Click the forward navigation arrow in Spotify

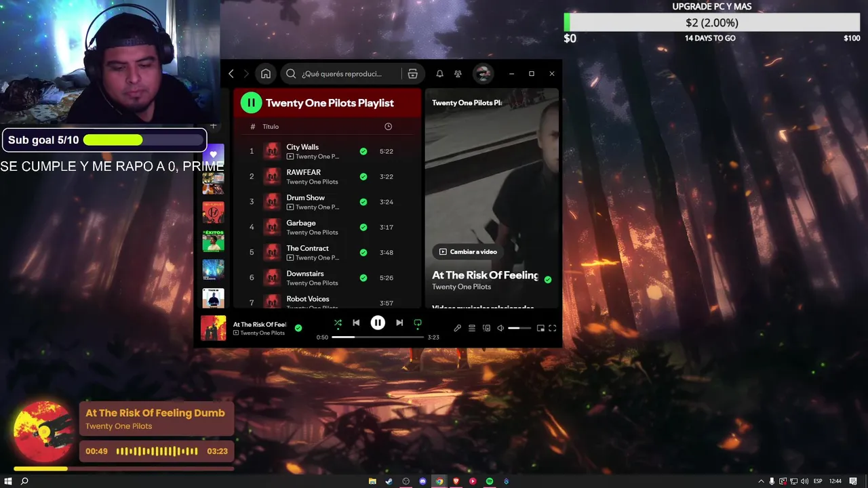246,74
